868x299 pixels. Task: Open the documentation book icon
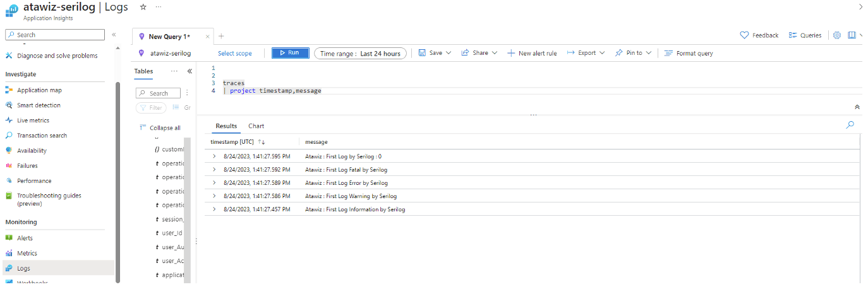coord(852,35)
